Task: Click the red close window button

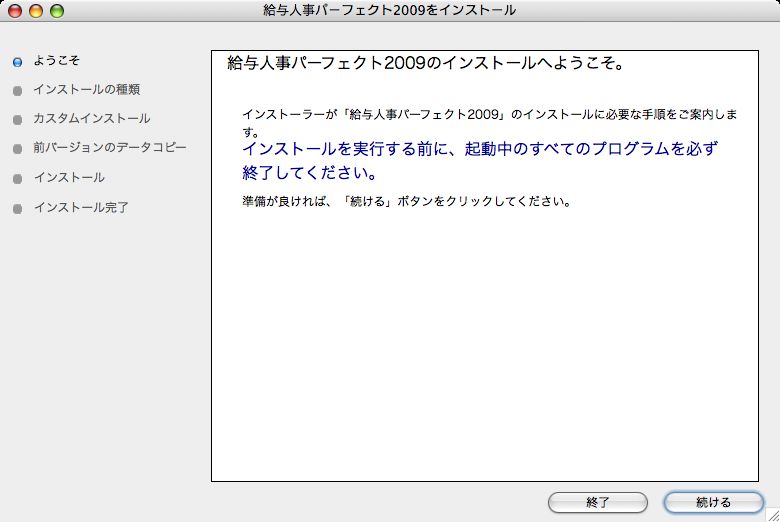Action: pyautogui.click(x=15, y=10)
